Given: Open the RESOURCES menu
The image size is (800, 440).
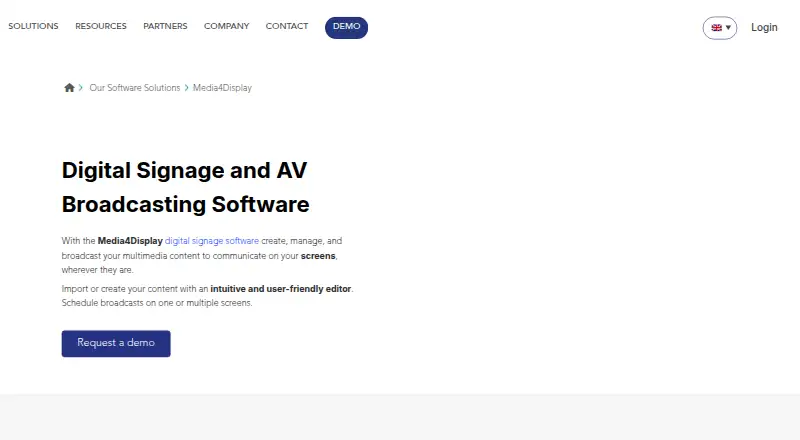Looking at the screenshot, I should point(101,26).
